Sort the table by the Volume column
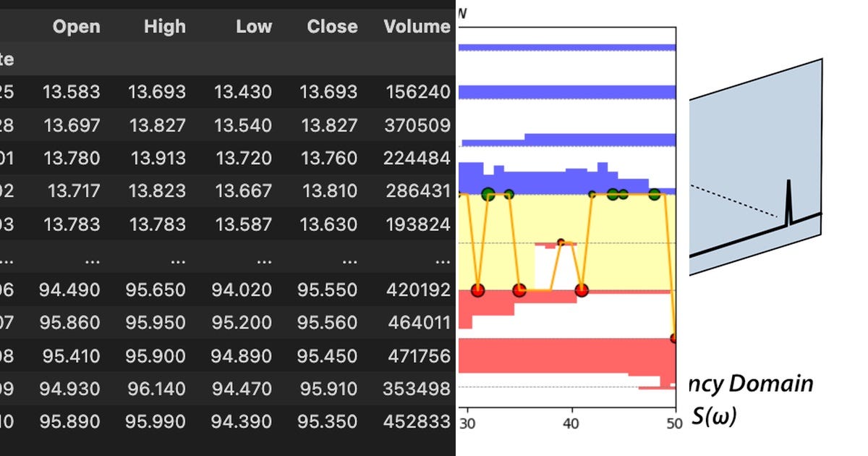Image resolution: width=868 pixels, height=456 pixels. coord(417,27)
